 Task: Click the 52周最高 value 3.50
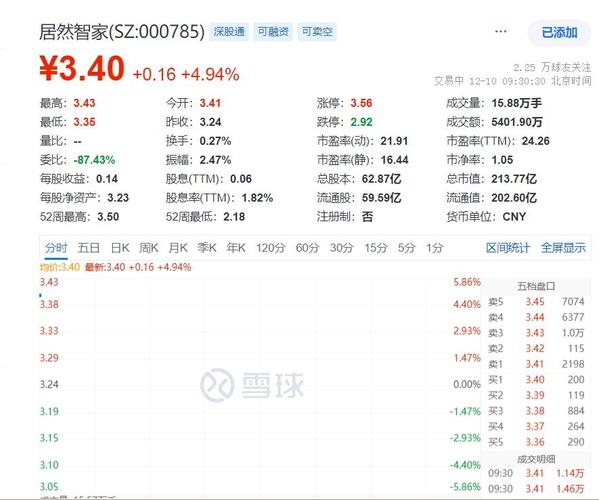tap(108, 217)
